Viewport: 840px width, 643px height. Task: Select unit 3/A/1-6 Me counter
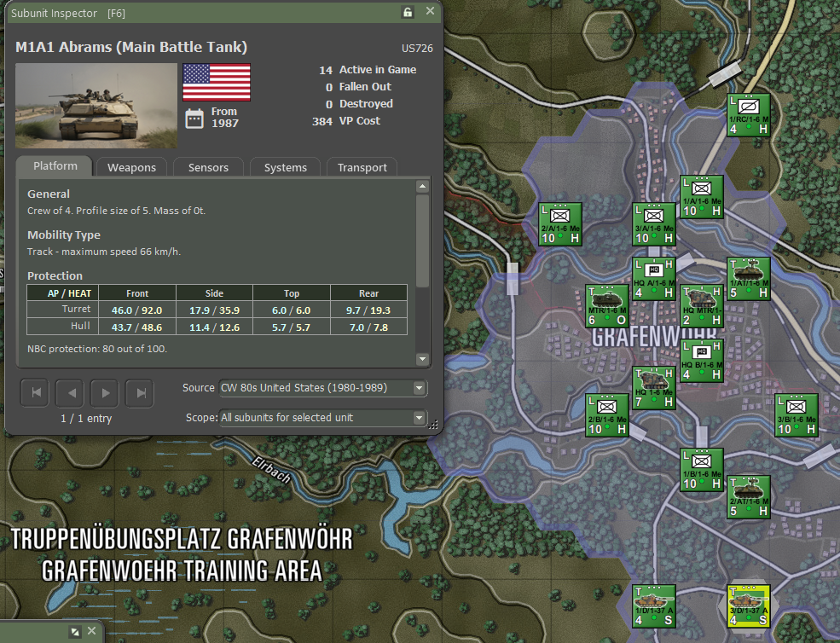pyautogui.click(x=653, y=224)
